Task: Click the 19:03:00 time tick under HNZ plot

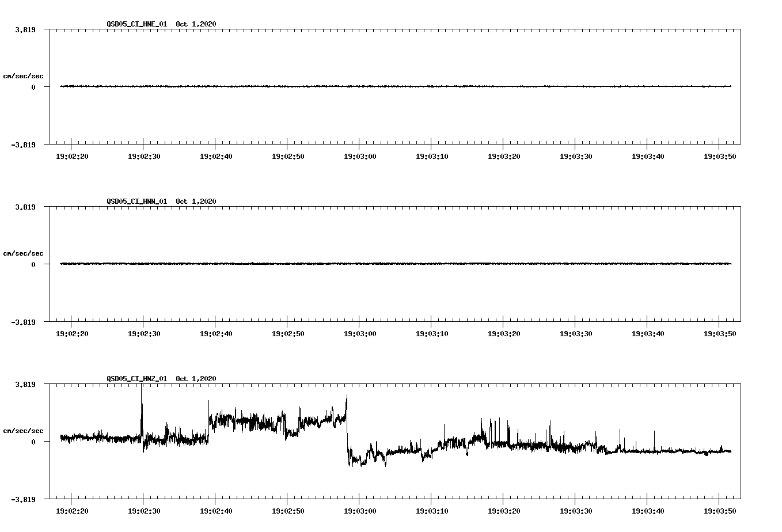Action: pos(360,510)
